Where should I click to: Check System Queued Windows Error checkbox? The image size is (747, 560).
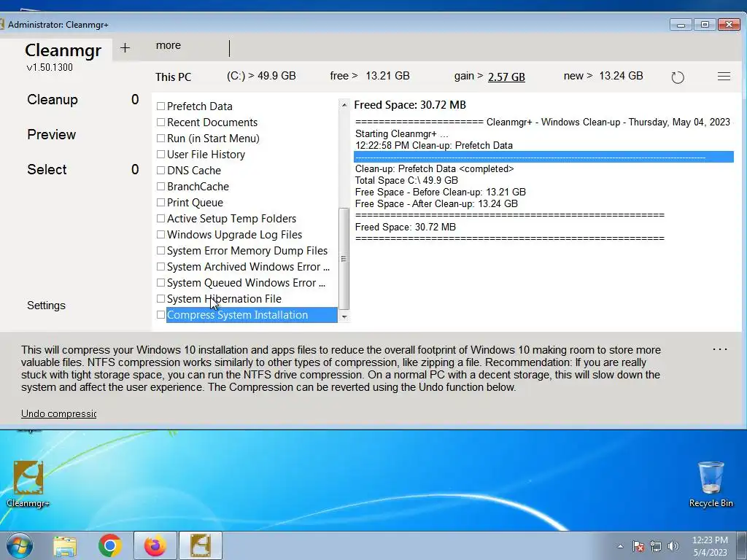161,282
